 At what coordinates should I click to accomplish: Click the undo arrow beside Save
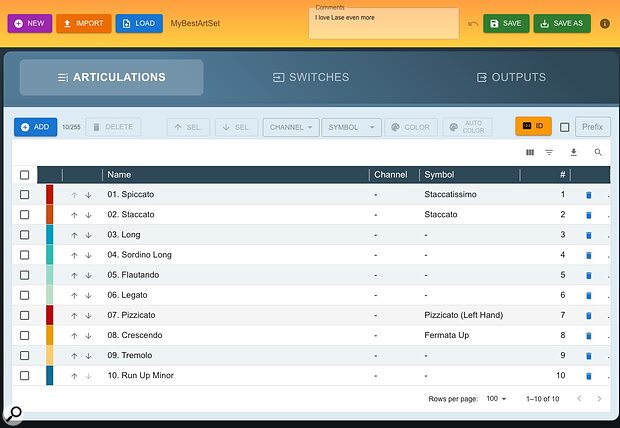(472, 23)
